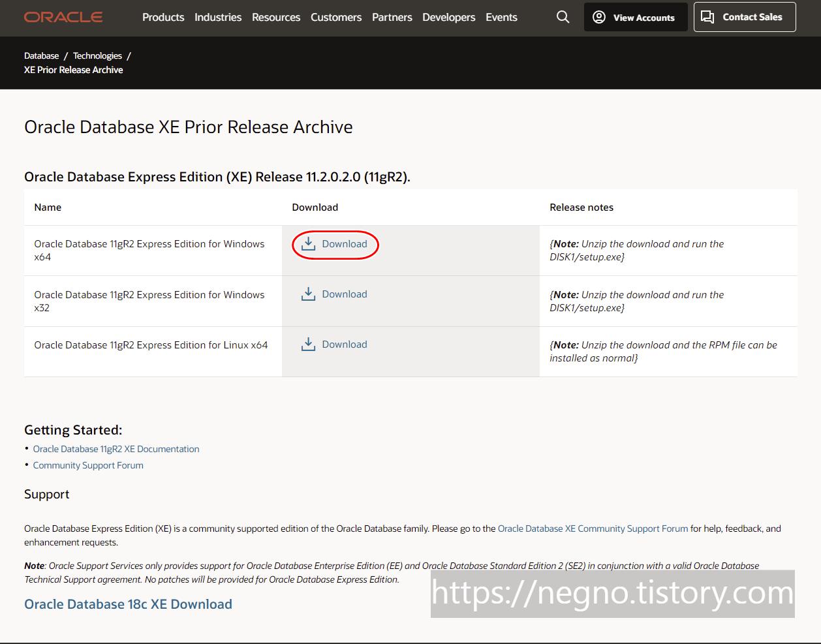The image size is (821, 644).
Task: Click the 'Support' heading
Action: tap(46, 495)
